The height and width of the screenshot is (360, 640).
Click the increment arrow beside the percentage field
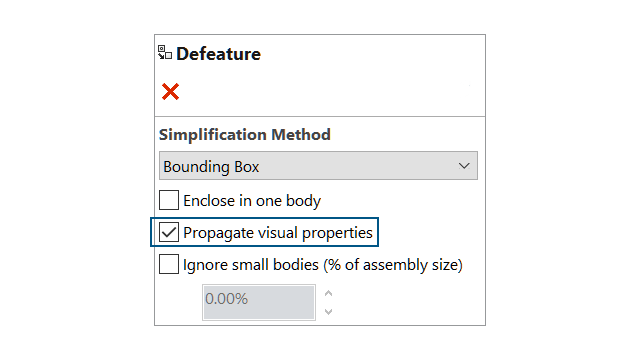(328, 293)
